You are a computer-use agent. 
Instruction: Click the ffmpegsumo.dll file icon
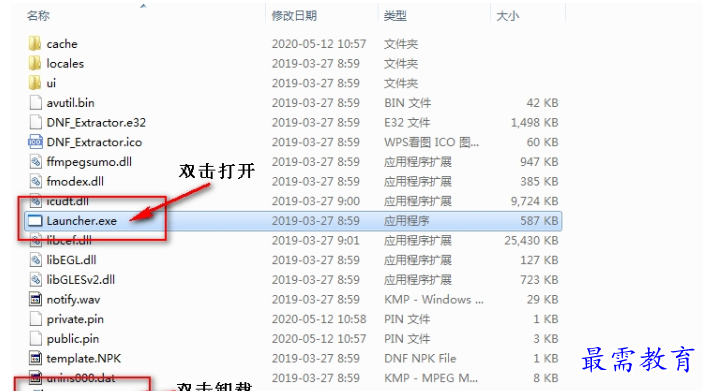click(x=35, y=162)
